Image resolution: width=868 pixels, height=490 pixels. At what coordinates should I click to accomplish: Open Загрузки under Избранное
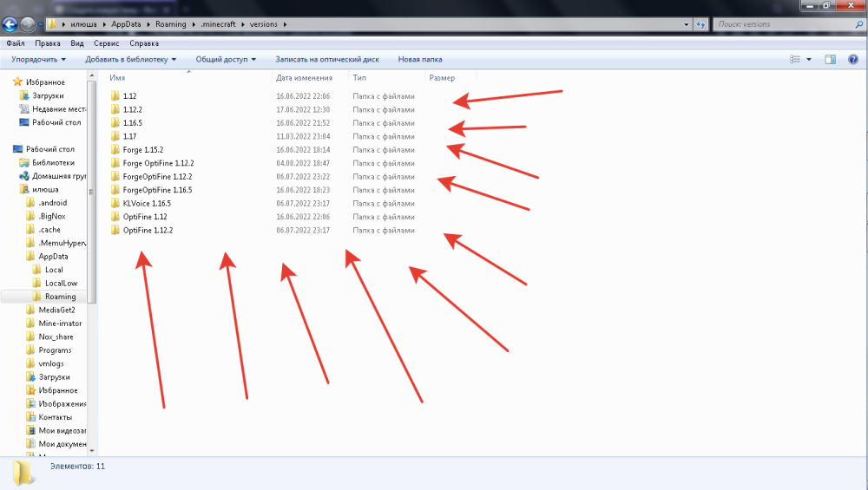48,95
